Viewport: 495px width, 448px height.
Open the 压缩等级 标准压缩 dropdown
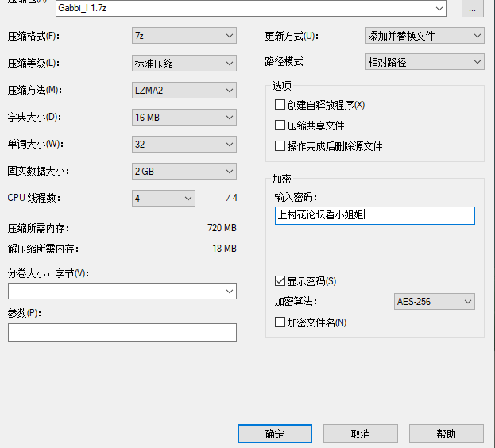tap(184, 63)
